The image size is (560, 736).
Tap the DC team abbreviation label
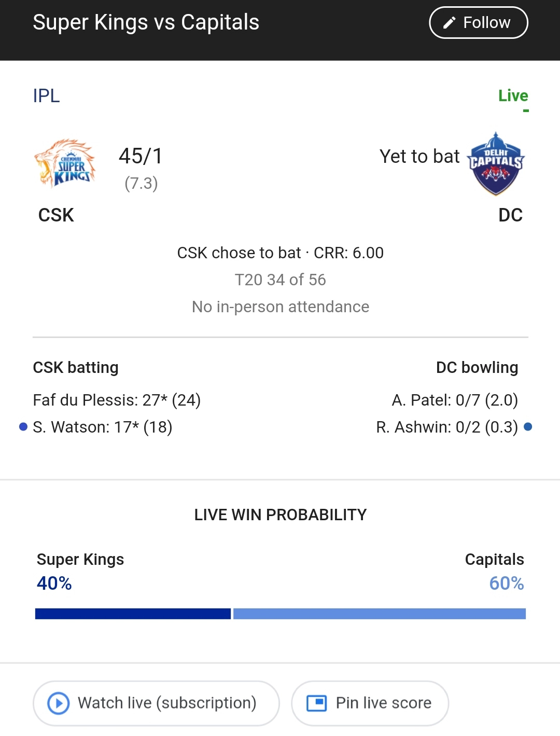pos(510,215)
